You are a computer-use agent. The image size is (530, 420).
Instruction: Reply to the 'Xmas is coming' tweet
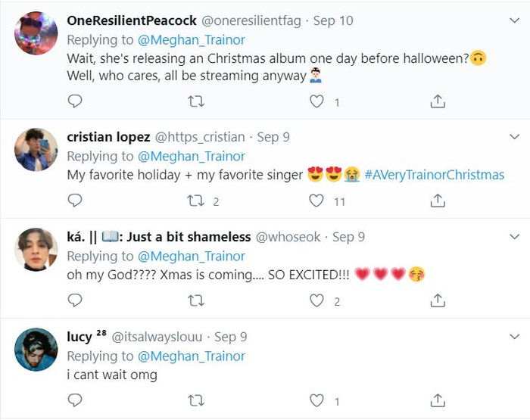pos(75,300)
